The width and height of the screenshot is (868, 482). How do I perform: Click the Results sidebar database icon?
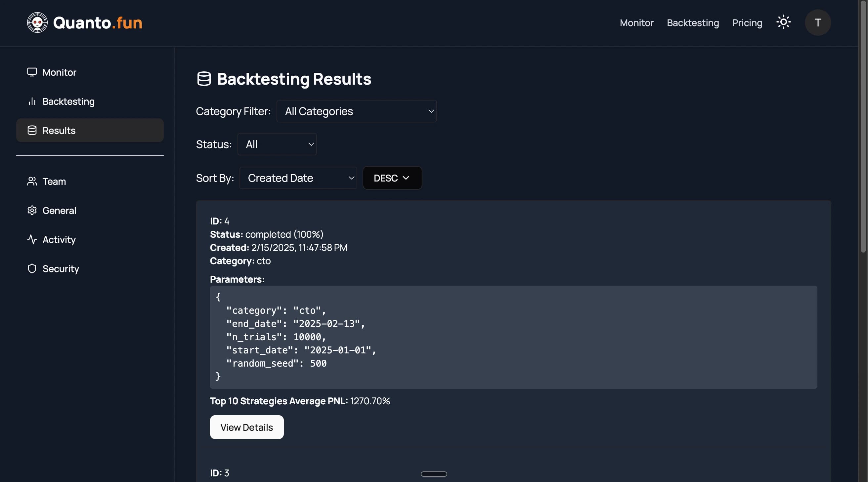click(x=32, y=130)
